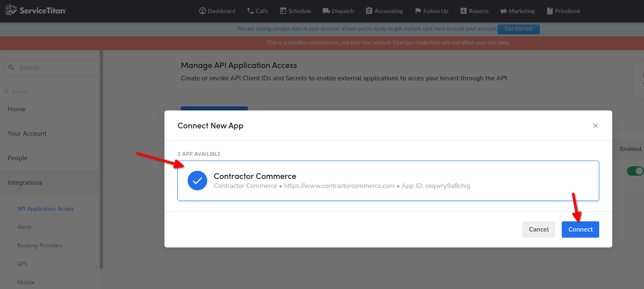
Task: Click the Pricebook book icon
Action: pyautogui.click(x=550, y=11)
